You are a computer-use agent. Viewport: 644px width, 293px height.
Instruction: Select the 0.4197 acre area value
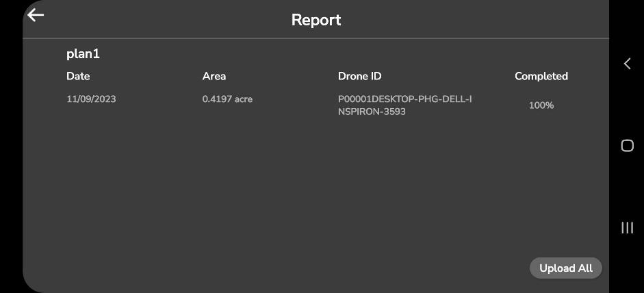(x=227, y=99)
